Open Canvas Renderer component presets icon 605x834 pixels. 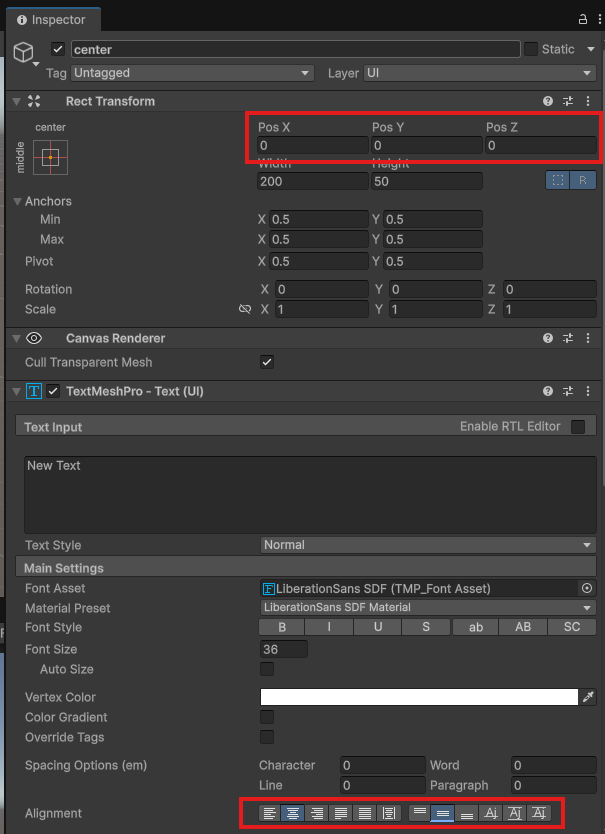pos(568,338)
